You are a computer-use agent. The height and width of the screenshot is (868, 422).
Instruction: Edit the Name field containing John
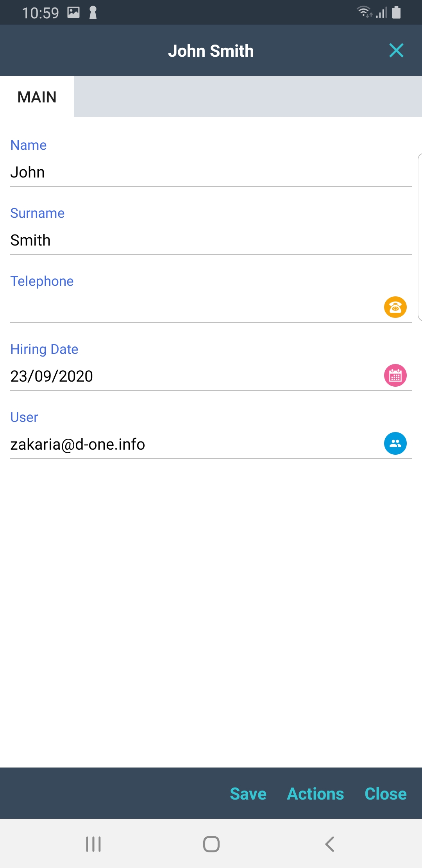[195, 172]
